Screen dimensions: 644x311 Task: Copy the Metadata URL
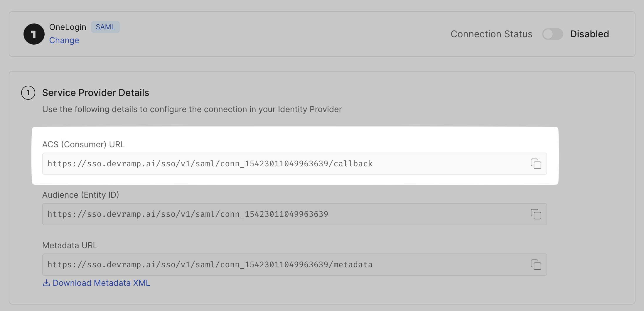536,265
